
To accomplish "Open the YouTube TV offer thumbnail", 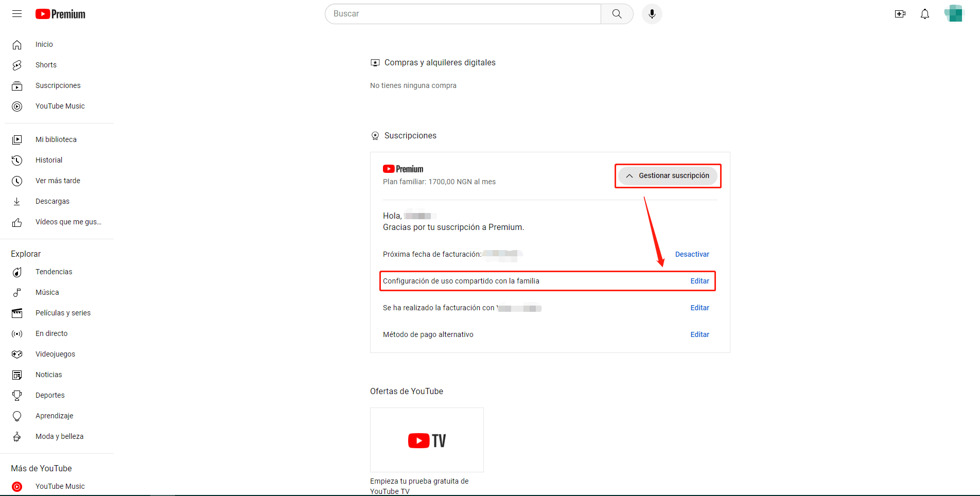I will [427, 440].
